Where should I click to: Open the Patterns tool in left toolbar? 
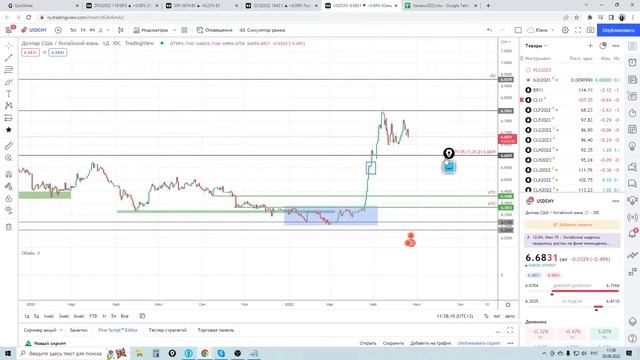9,106
